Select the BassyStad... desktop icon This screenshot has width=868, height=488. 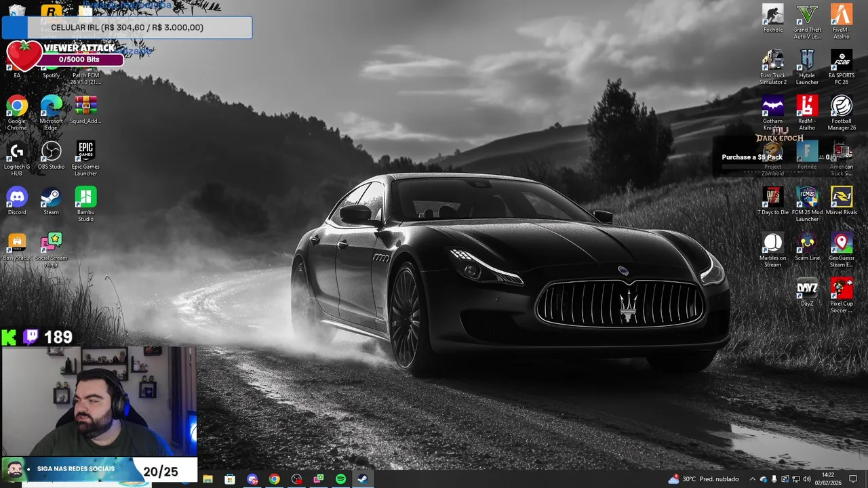click(x=17, y=246)
